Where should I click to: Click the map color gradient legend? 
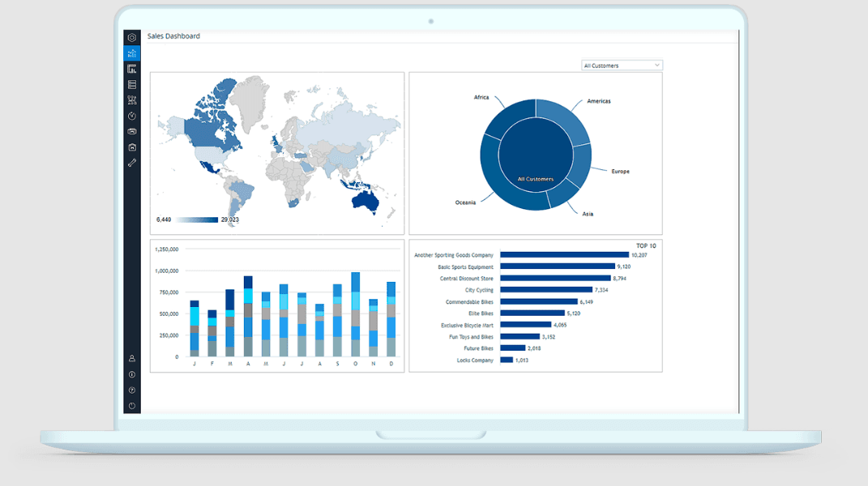[x=196, y=220]
